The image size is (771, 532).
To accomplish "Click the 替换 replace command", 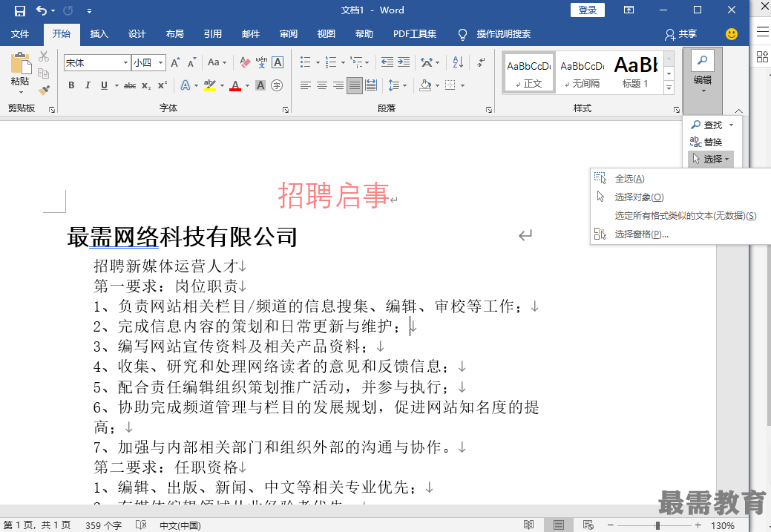I will [706, 142].
